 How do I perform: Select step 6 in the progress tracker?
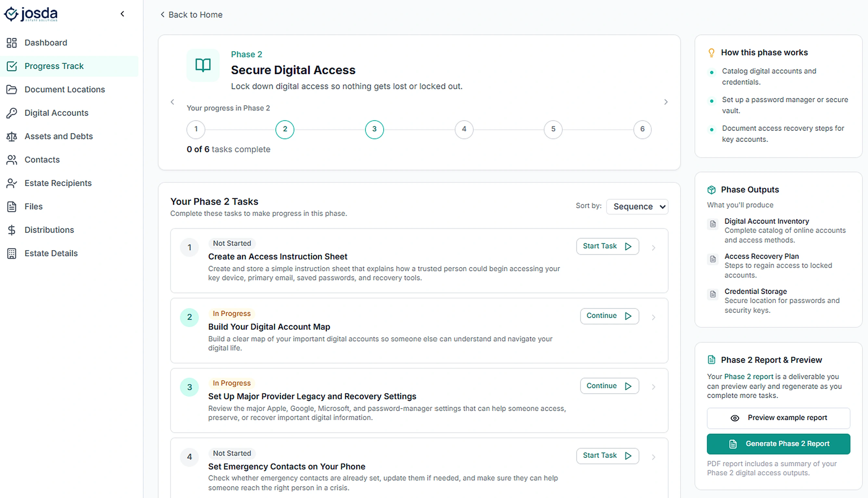pos(643,129)
